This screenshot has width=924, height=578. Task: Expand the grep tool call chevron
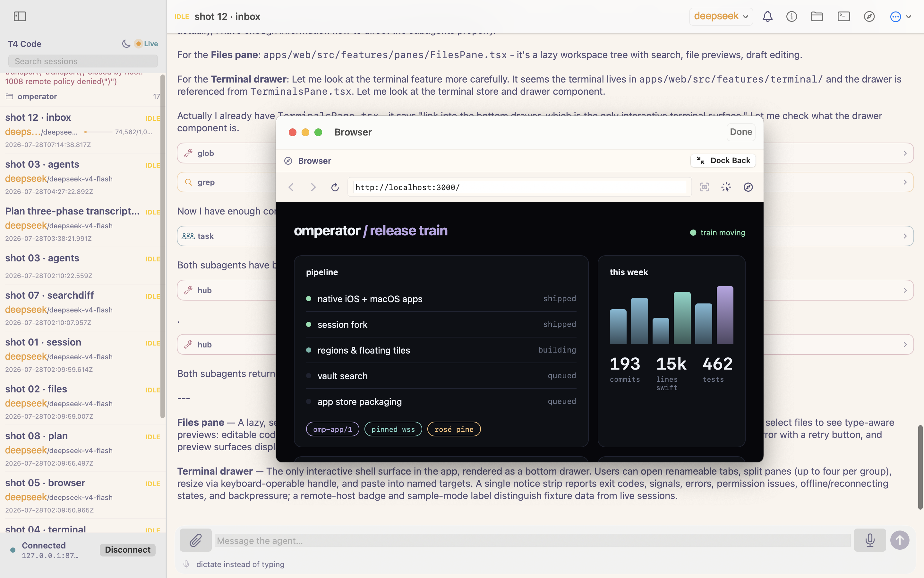905,182
